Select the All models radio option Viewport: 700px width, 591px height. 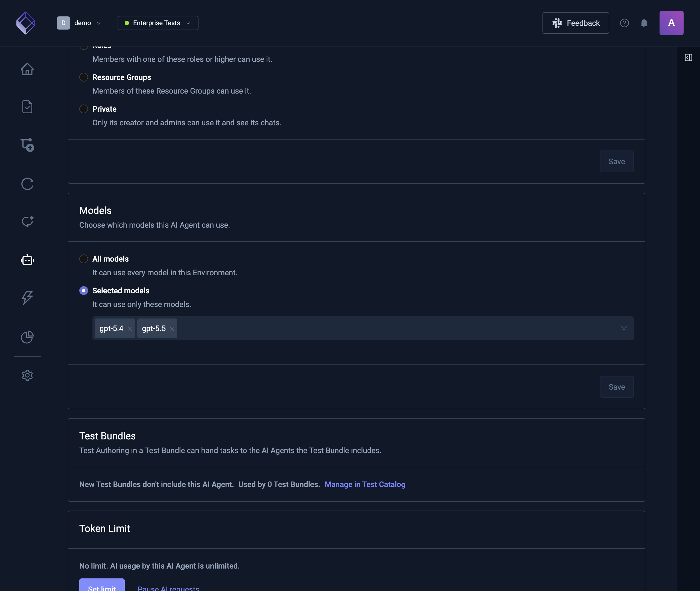tap(84, 259)
